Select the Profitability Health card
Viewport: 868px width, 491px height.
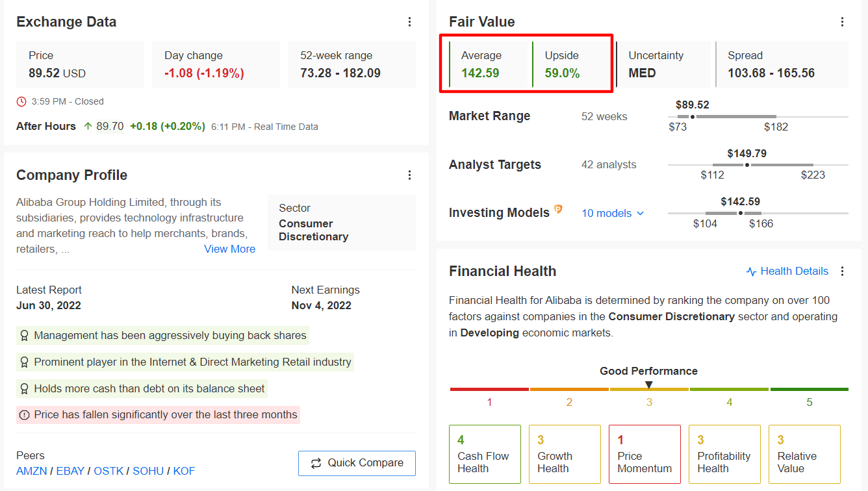pyautogui.click(x=724, y=454)
